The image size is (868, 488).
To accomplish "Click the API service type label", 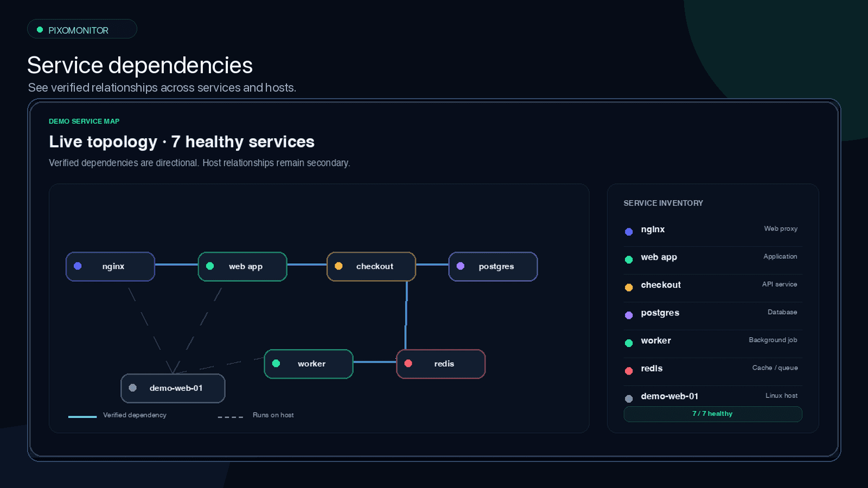I will (780, 284).
